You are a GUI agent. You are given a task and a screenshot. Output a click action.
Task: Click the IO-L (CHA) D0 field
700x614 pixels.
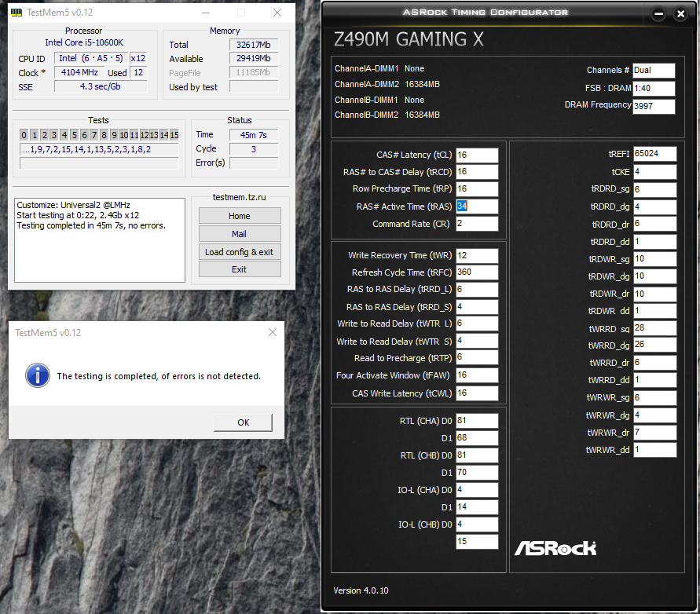[477, 490]
